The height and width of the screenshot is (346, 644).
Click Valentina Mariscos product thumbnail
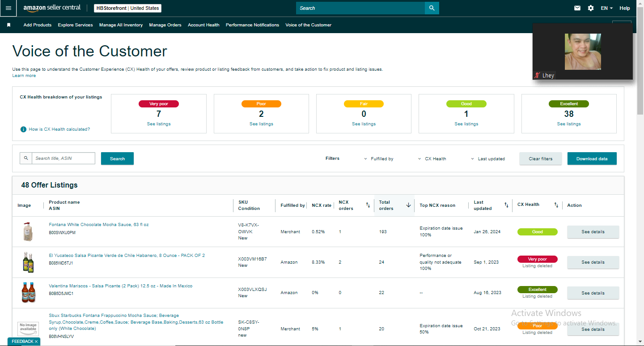28,293
